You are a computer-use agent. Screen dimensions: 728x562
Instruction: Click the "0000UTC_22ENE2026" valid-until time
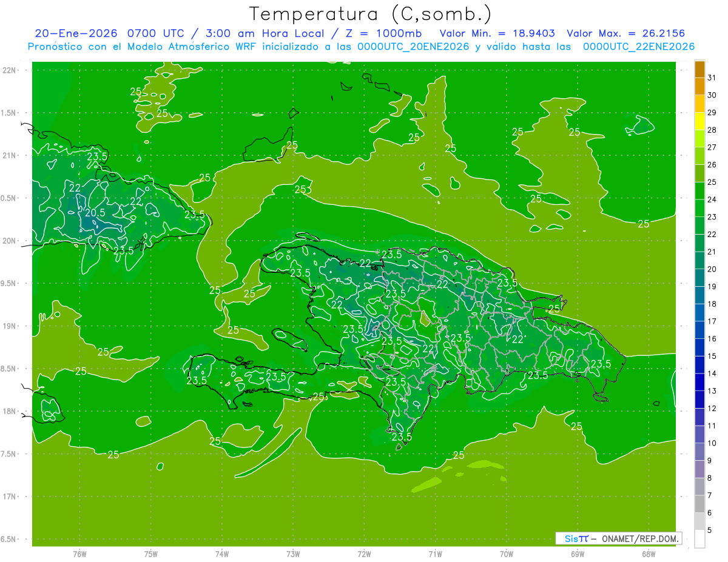click(639, 47)
